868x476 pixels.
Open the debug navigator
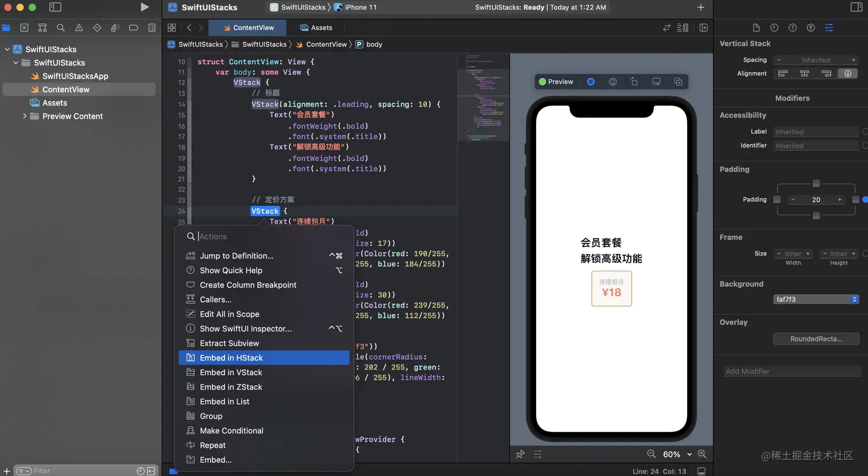pos(115,28)
